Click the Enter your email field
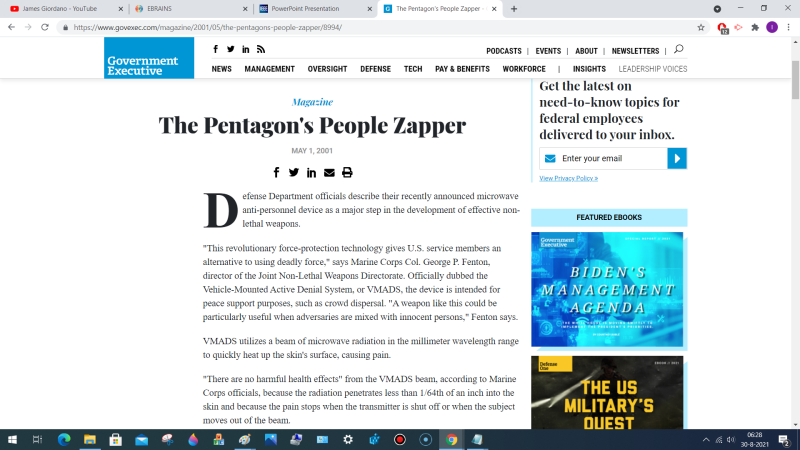Image resolution: width=800 pixels, height=450 pixels. [x=604, y=158]
